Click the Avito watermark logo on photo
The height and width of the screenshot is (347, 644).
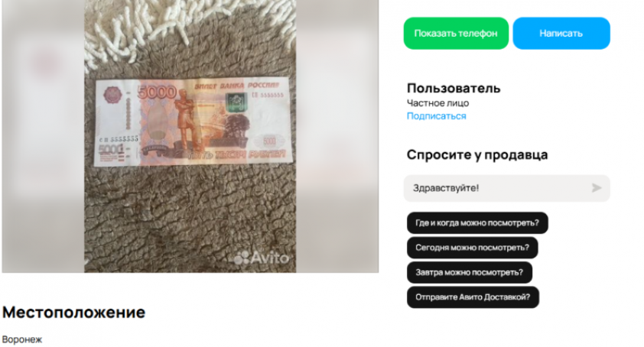pyautogui.click(x=262, y=258)
